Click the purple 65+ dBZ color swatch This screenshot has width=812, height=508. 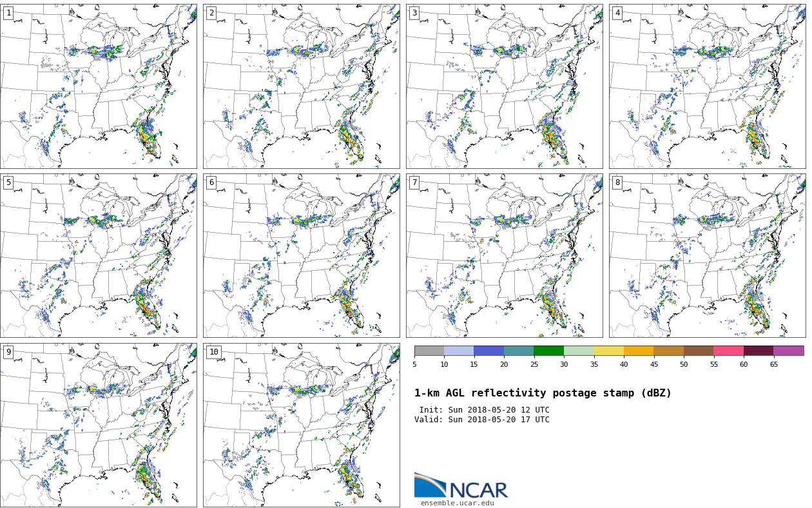788,351
